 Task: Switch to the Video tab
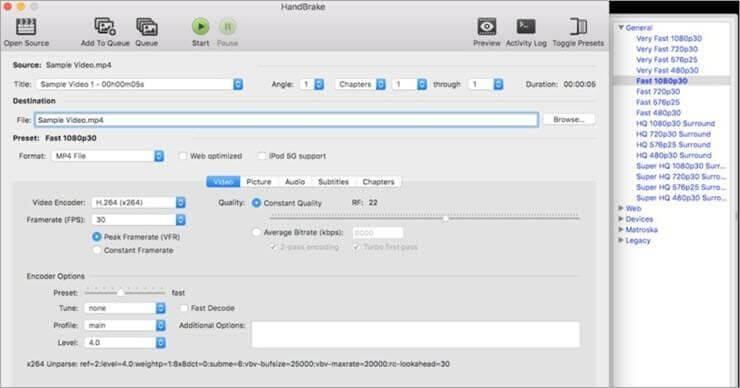coord(223,182)
